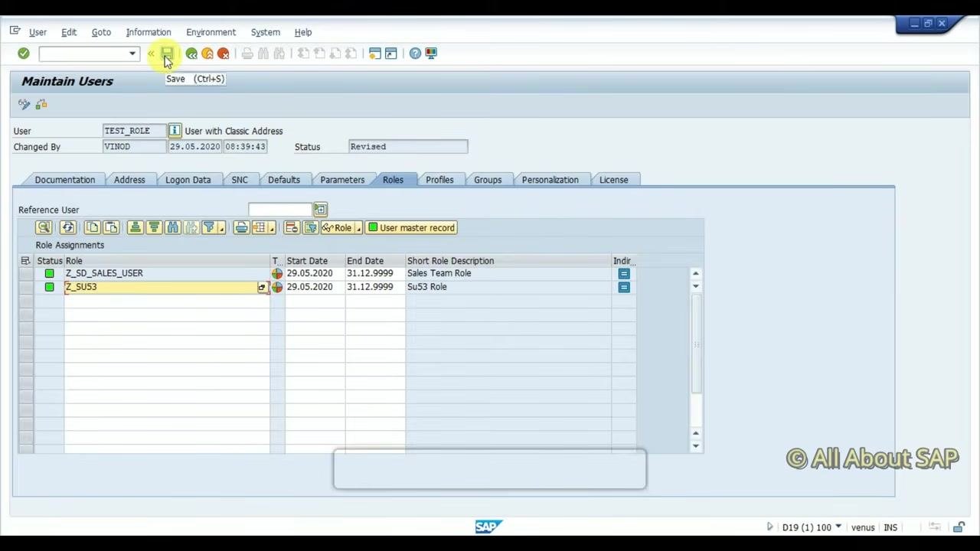Click the select-all icon in table header
Screen dimensions: 980x551
pyautogui.click(x=25, y=261)
